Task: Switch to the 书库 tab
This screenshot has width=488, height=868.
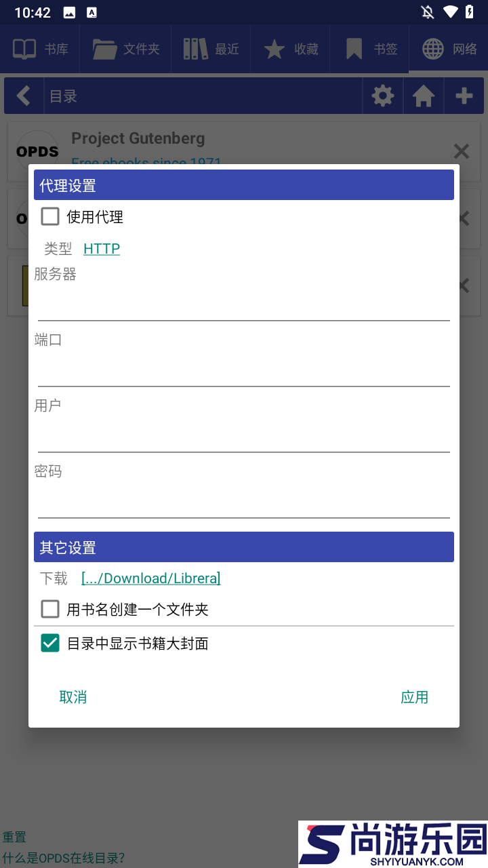Action: 39,48
